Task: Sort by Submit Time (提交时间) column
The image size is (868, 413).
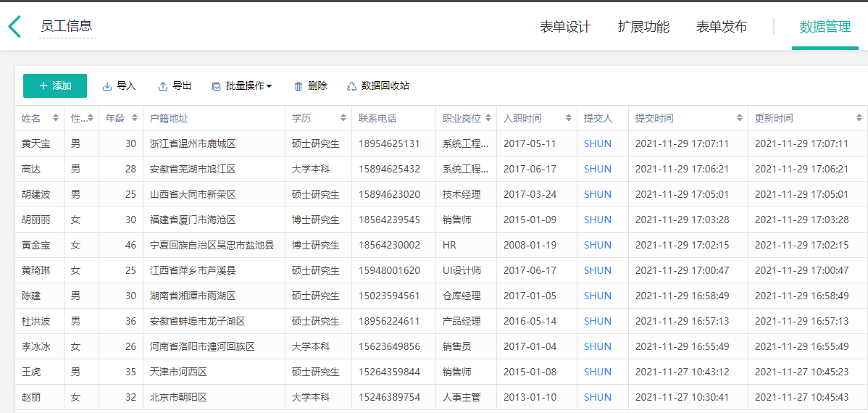Action: [x=739, y=118]
